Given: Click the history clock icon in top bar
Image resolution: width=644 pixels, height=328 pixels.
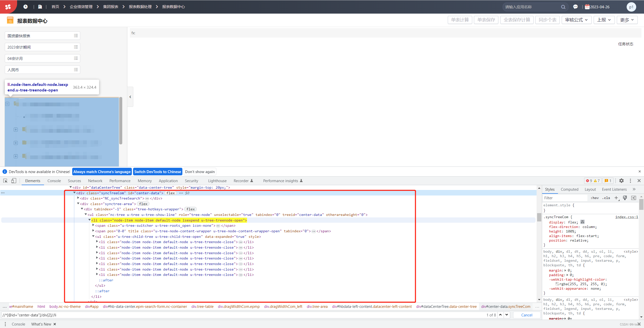Looking at the screenshot, I should tap(25, 7).
